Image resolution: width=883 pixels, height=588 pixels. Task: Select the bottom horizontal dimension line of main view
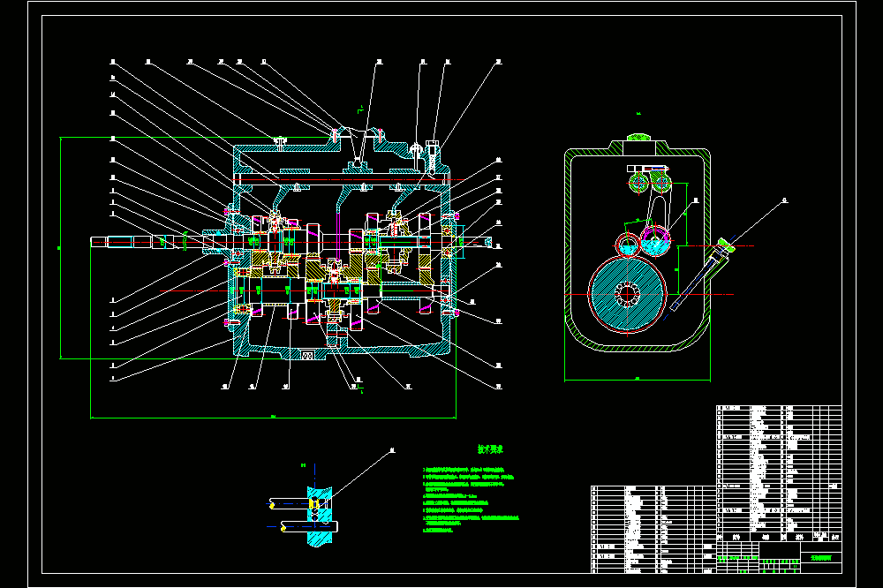(273, 418)
